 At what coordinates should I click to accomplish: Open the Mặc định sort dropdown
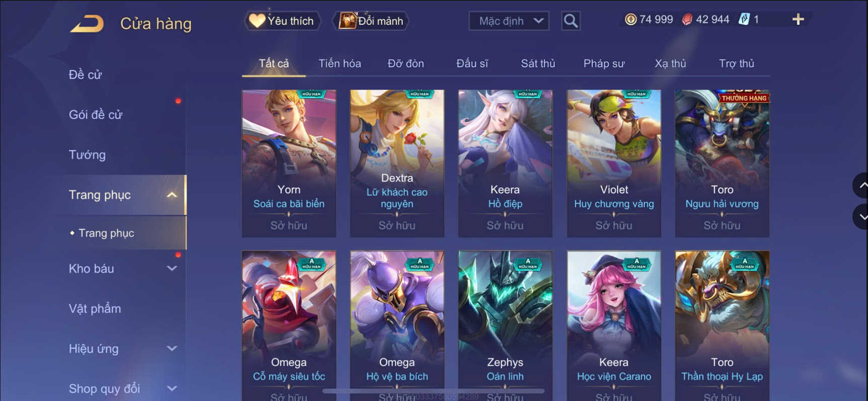pyautogui.click(x=509, y=21)
